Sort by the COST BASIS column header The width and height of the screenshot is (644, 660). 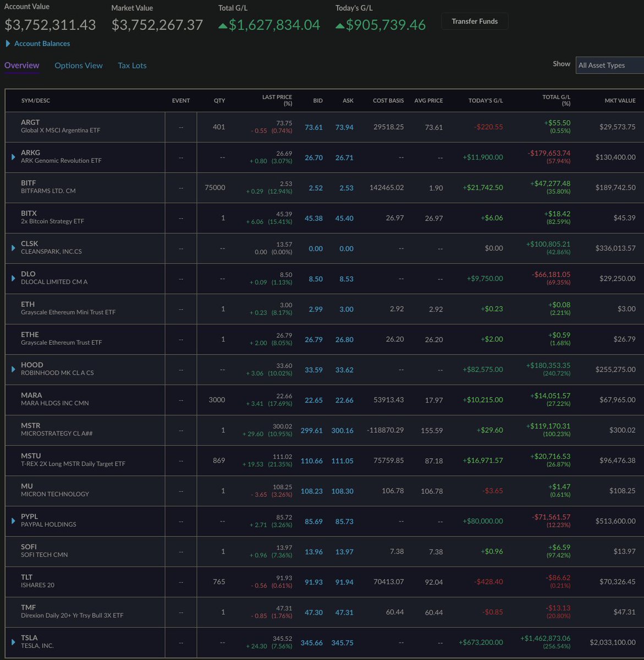pos(388,101)
